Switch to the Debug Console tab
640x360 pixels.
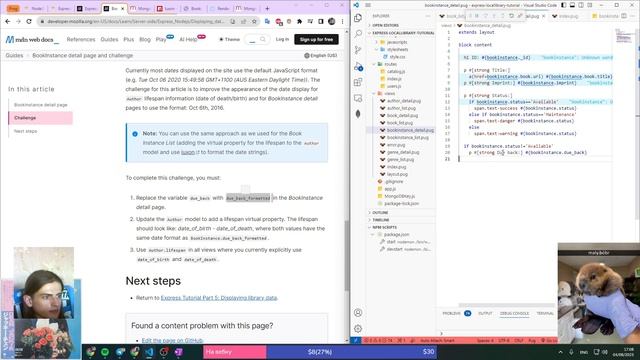[514, 313]
